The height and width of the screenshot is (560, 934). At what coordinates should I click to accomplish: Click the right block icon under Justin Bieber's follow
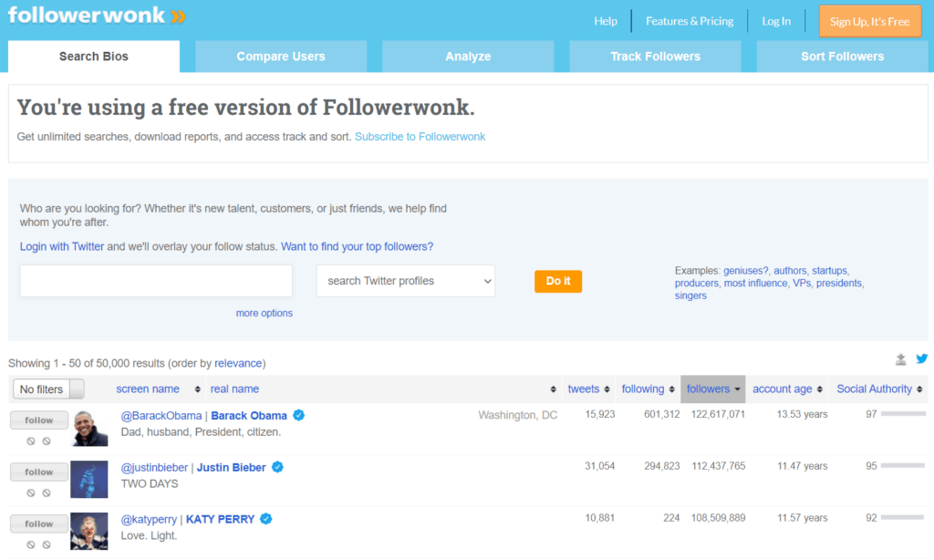(x=47, y=493)
